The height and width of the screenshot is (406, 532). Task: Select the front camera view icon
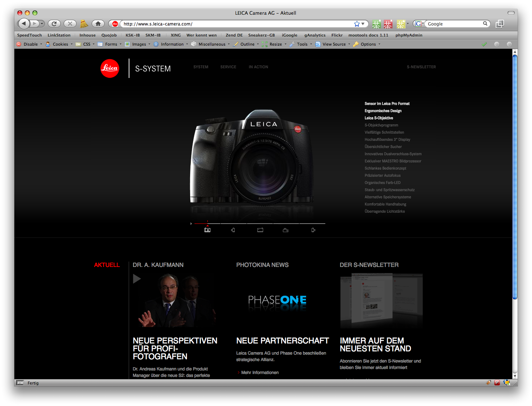pyautogui.click(x=207, y=230)
